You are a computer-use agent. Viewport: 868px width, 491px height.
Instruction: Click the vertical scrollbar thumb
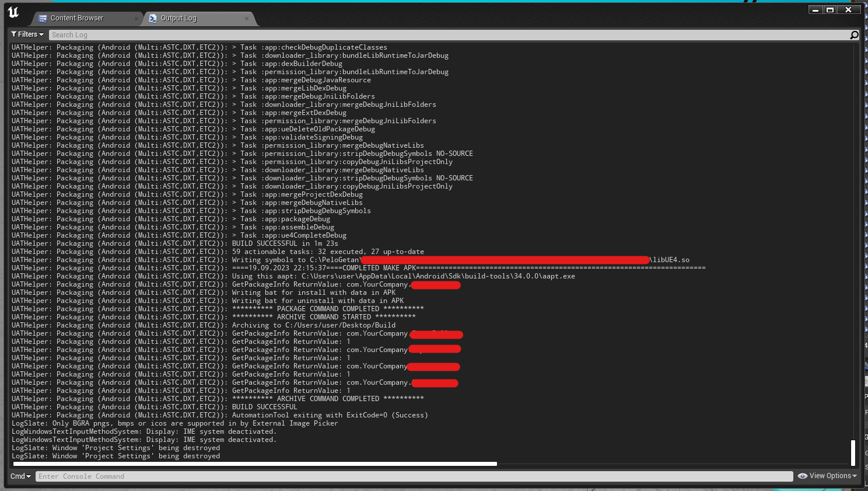click(853, 452)
